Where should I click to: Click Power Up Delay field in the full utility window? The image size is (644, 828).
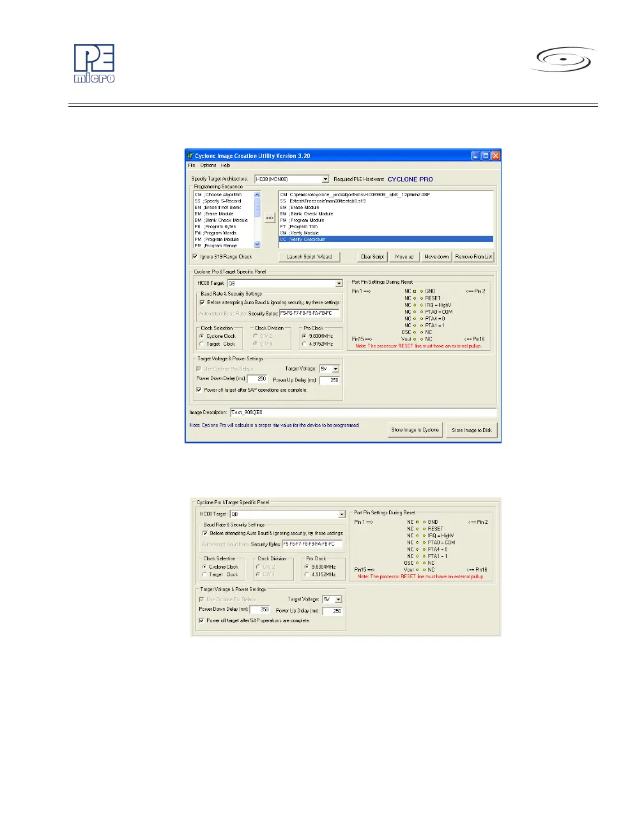pos(330,380)
